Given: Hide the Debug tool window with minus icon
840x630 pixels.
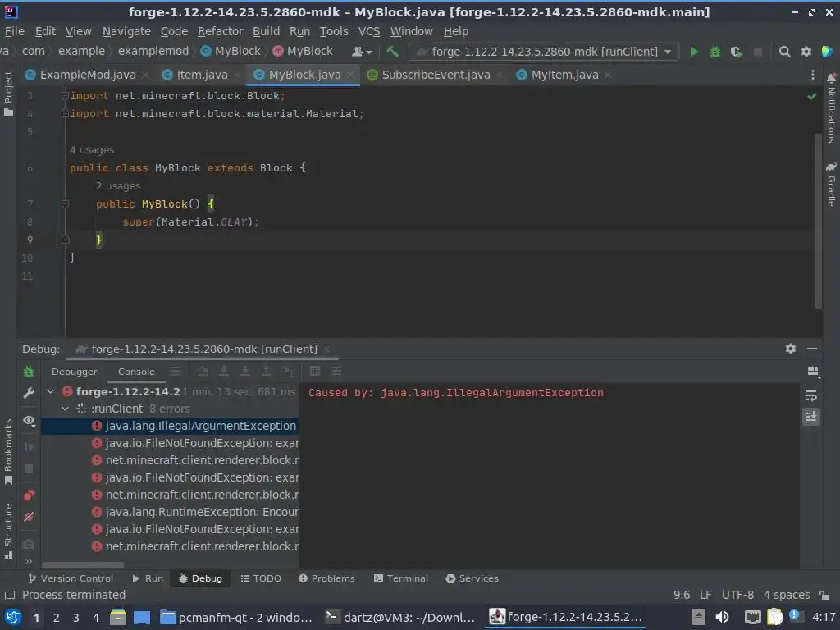Looking at the screenshot, I should (x=812, y=349).
